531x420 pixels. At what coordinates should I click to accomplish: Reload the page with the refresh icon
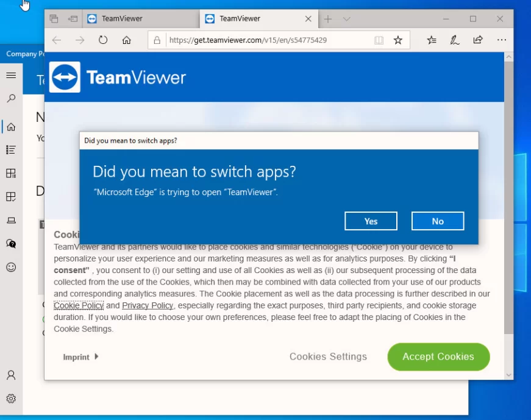click(x=103, y=40)
